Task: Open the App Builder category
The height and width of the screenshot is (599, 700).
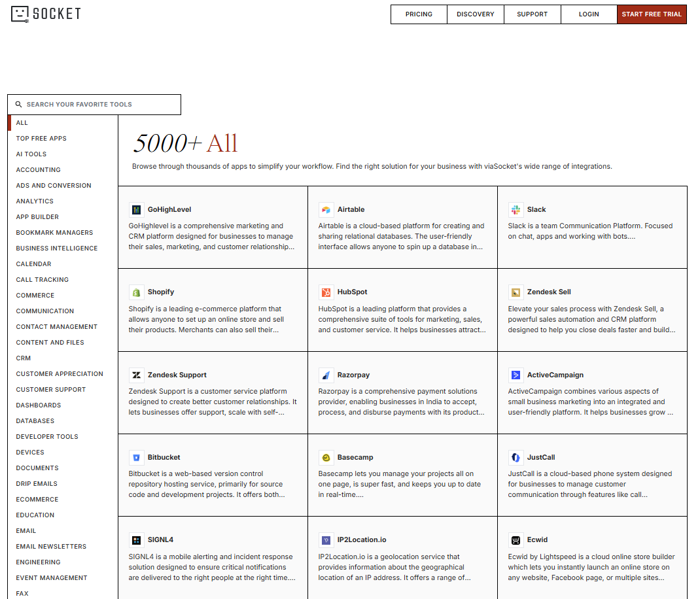Action: pyautogui.click(x=63, y=217)
